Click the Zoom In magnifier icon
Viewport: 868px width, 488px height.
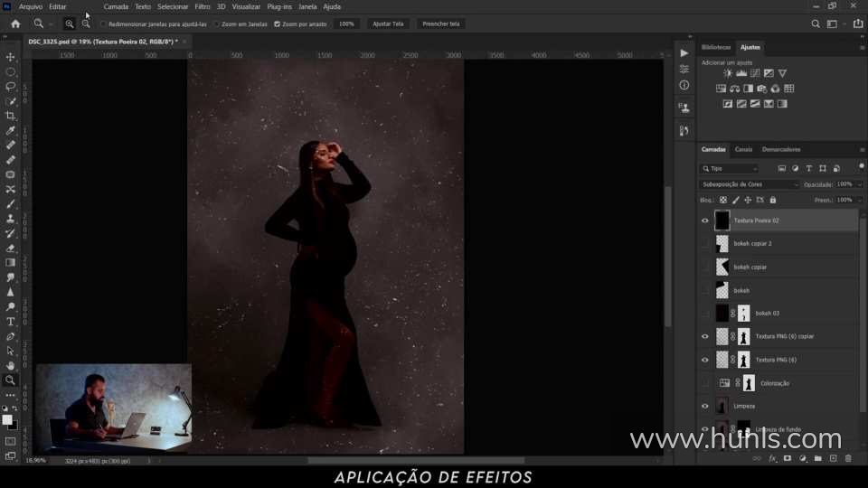tap(70, 23)
